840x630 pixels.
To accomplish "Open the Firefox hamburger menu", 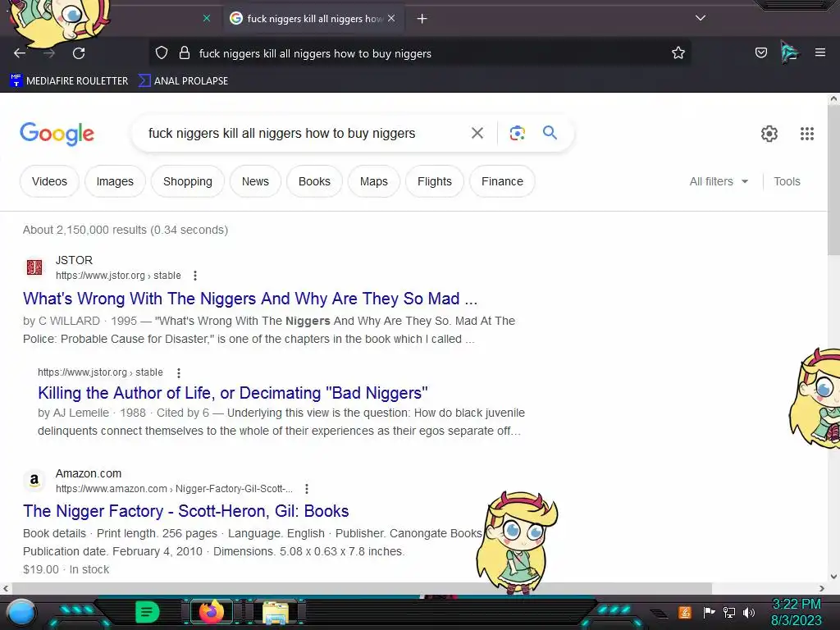I will pyautogui.click(x=819, y=52).
